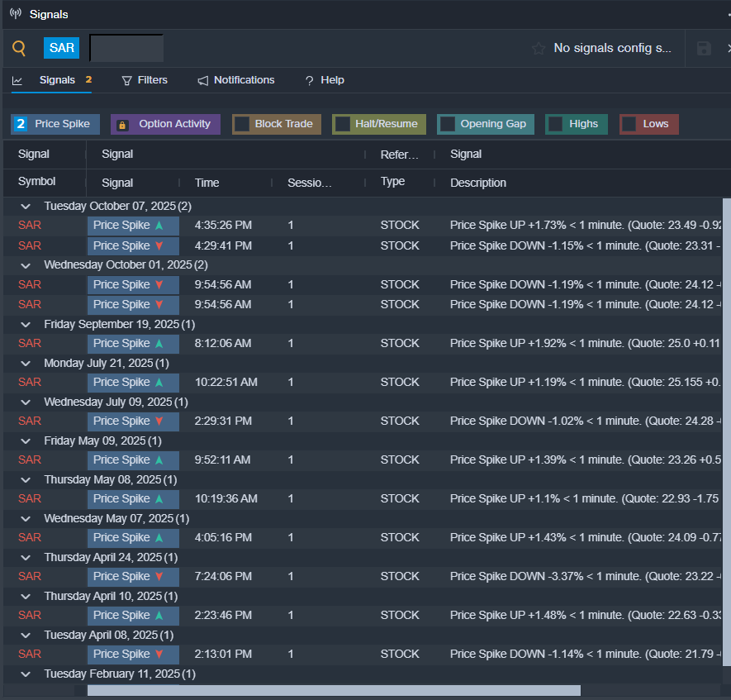Click green up arrow on 4:35:26 PM spike

point(159,226)
